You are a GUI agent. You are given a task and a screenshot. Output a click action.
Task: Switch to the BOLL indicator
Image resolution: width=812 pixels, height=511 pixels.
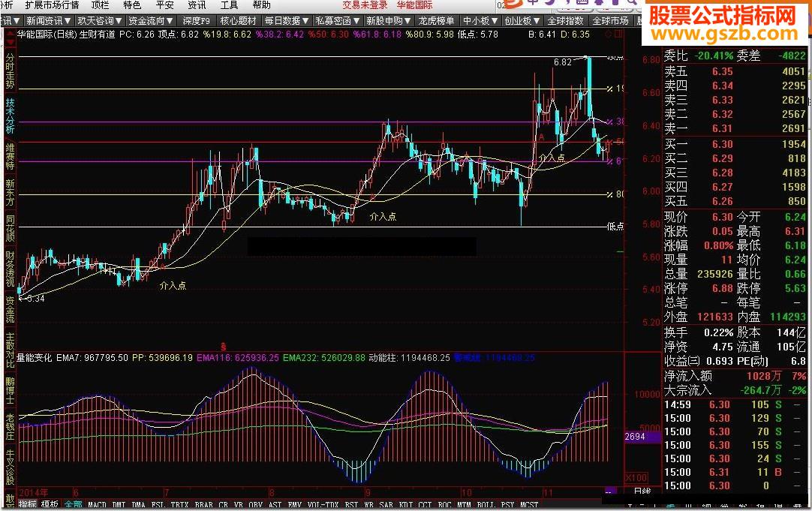tap(486, 504)
